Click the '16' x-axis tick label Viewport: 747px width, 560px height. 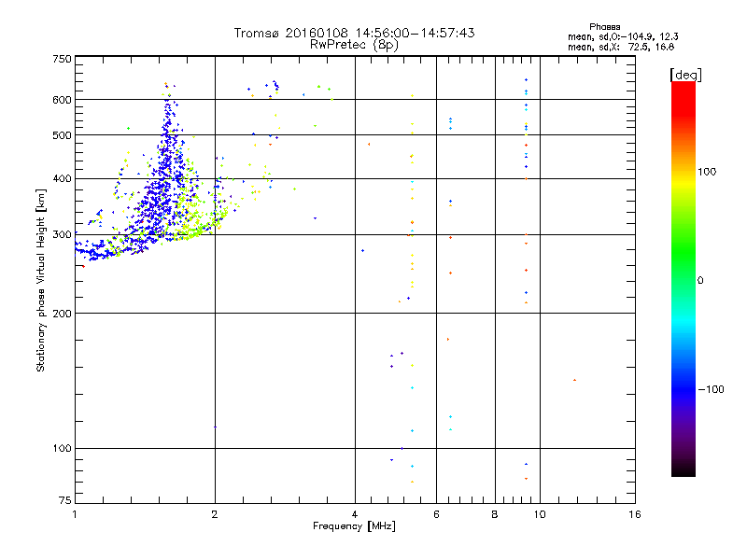[635, 514]
